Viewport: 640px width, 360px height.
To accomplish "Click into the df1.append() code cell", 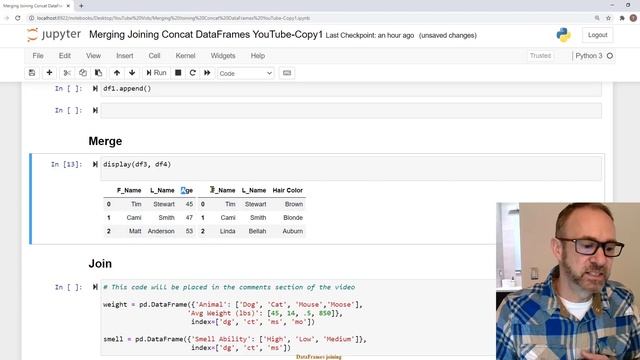I will pos(351,89).
